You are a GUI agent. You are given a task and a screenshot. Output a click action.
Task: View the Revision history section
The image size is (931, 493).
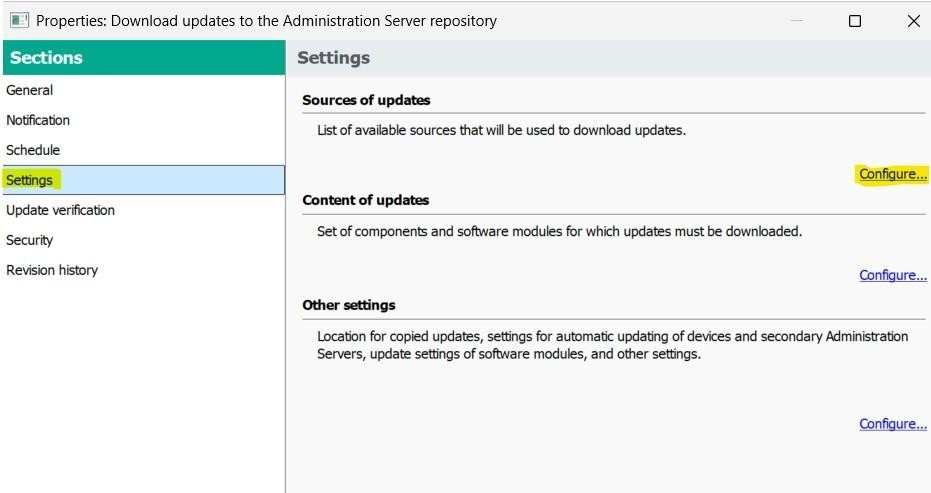(x=52, y=270)
